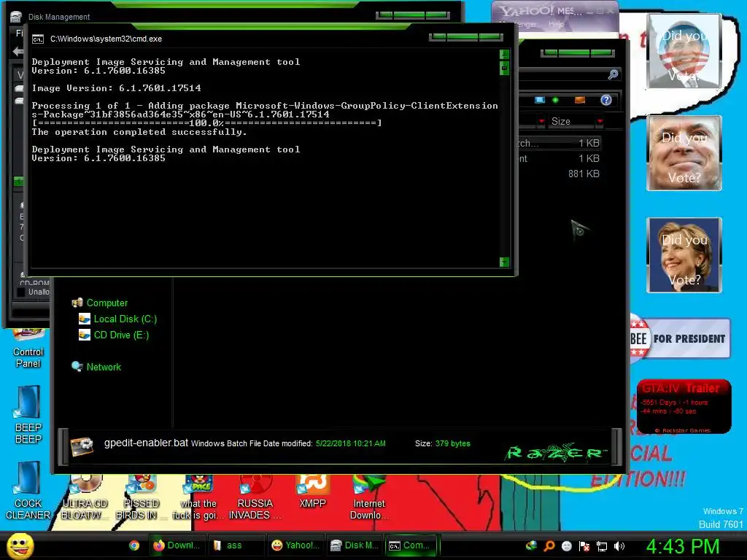Click the Hillary 'Did you Vote?' gadget
This screenshot has width=747, height=560.
[x=684, y=255]
